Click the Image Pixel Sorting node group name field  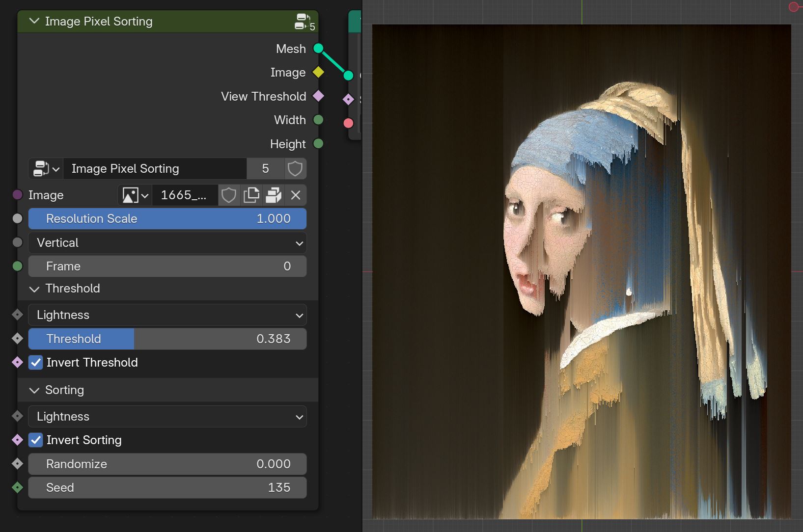pos(155,169)
